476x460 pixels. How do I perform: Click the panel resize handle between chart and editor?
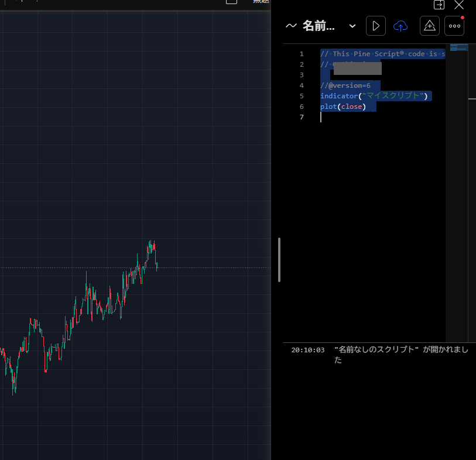[x=279, y=260]
